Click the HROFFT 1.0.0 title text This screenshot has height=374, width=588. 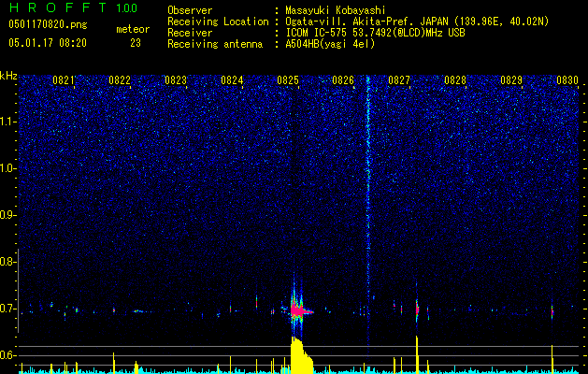[74, 7]
